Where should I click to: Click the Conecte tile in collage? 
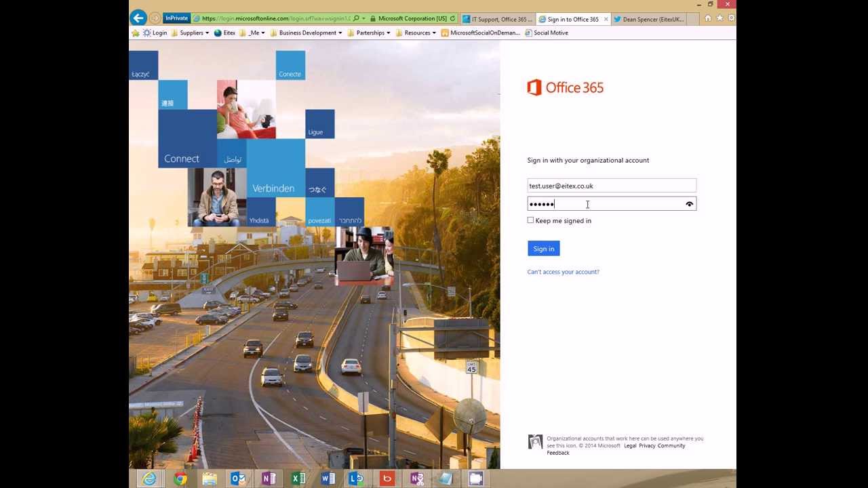pos(290,65)
